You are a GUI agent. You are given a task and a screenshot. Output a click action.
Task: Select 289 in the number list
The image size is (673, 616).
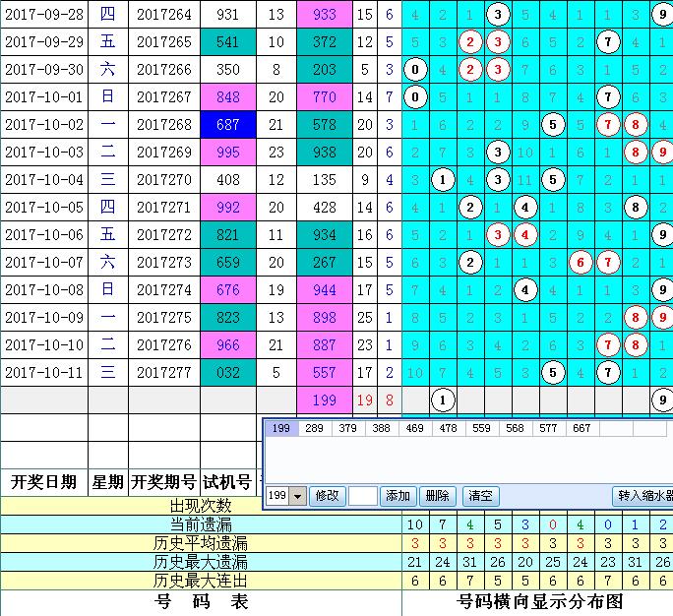coord(314,429)
